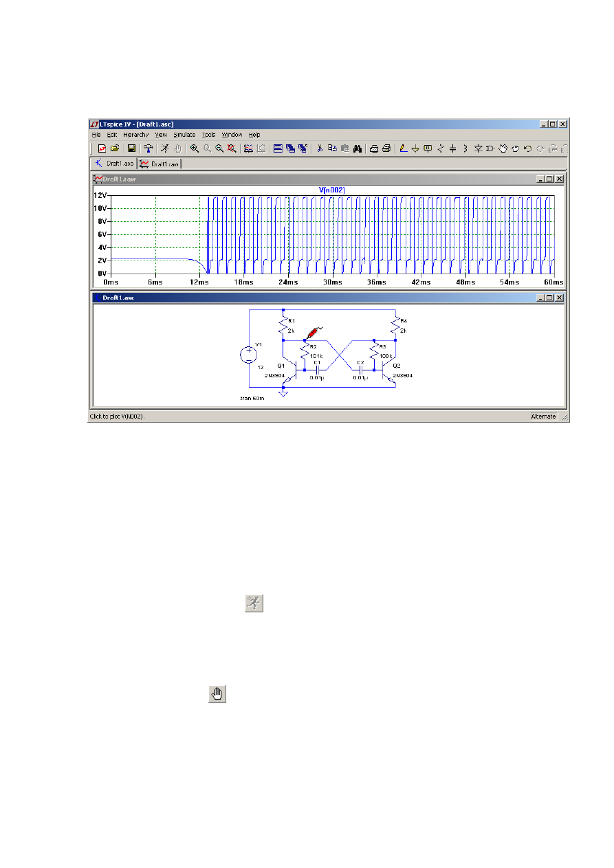Open the Window menu
614x868 pixels.
tap(232, 135)
